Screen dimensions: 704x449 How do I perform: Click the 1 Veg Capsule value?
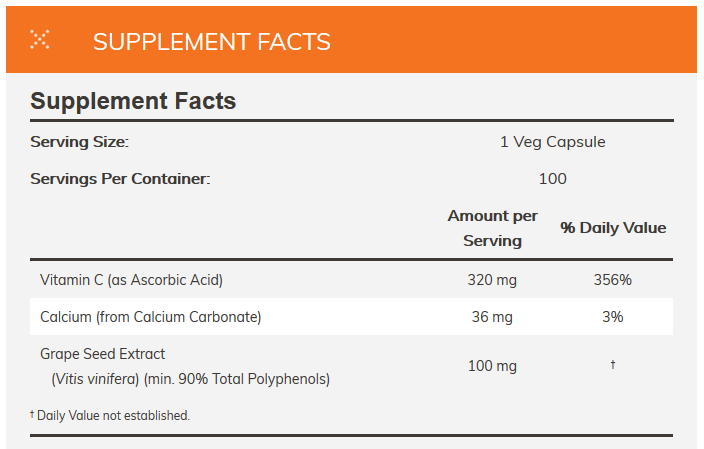click(x=552, y=142)
